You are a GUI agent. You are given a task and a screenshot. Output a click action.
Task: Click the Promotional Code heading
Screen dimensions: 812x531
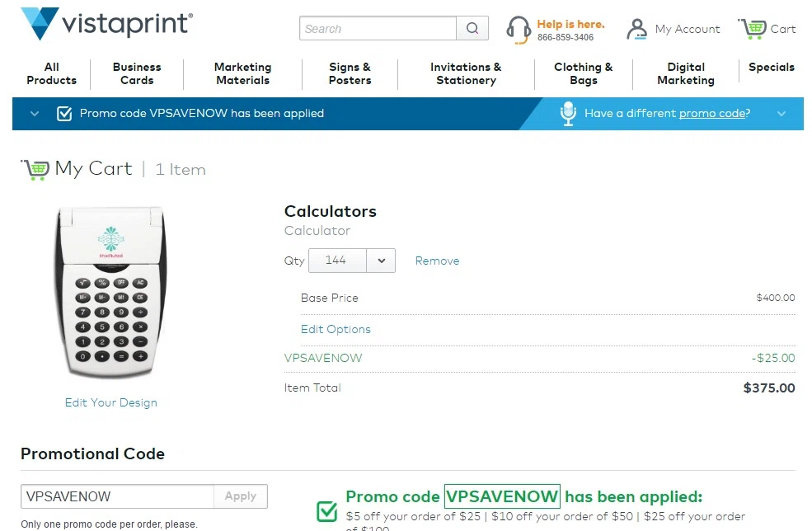tap(92, 453)
